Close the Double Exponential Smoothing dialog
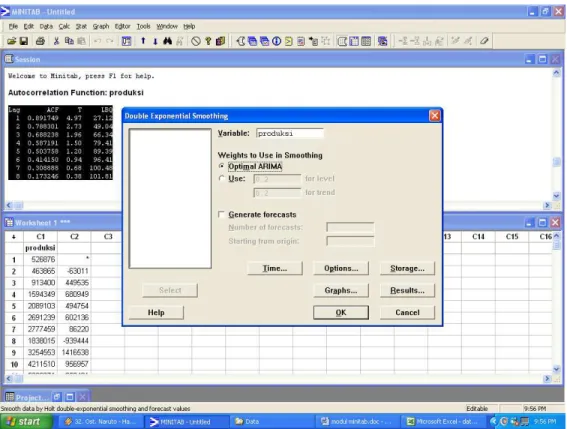The width and height of the screenshot is (567, 429). pyautogui.click(x=434, y=116)
